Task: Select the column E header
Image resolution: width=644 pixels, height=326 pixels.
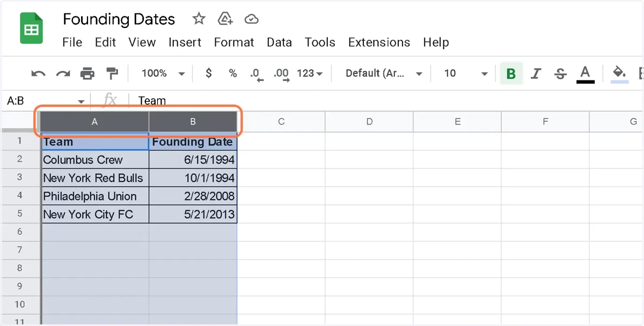Action: coord(457,122)
